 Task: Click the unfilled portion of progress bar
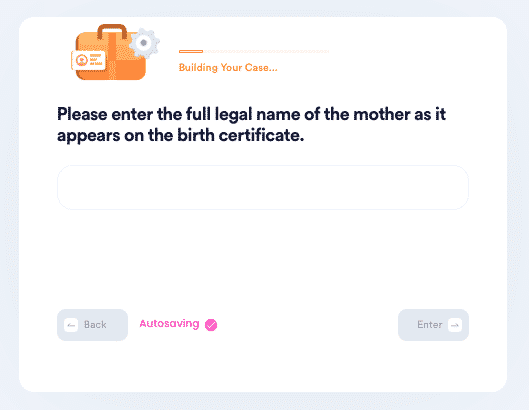266,51
